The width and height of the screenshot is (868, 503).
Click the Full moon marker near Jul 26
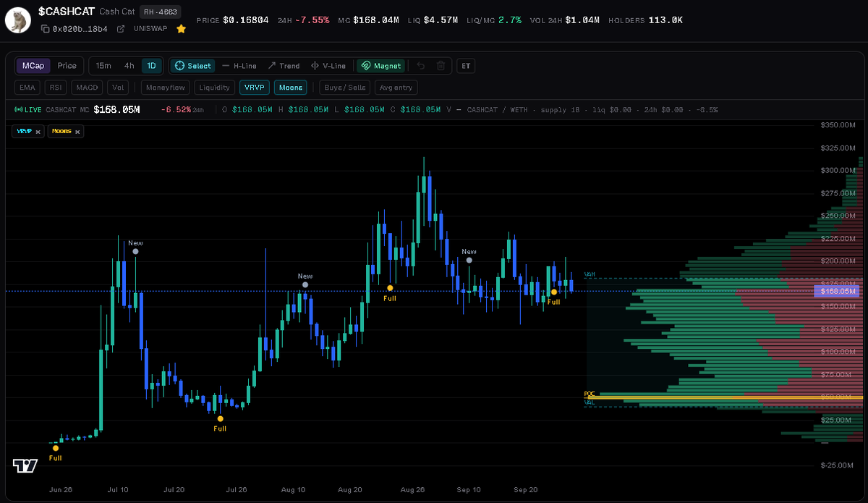coord(220,418)
